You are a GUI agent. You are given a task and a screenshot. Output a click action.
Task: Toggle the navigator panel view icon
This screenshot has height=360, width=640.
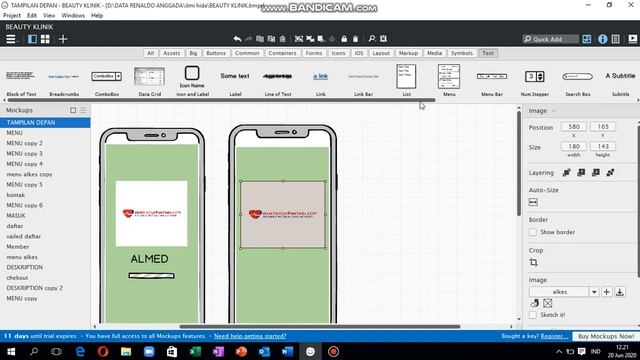point(32,39)
